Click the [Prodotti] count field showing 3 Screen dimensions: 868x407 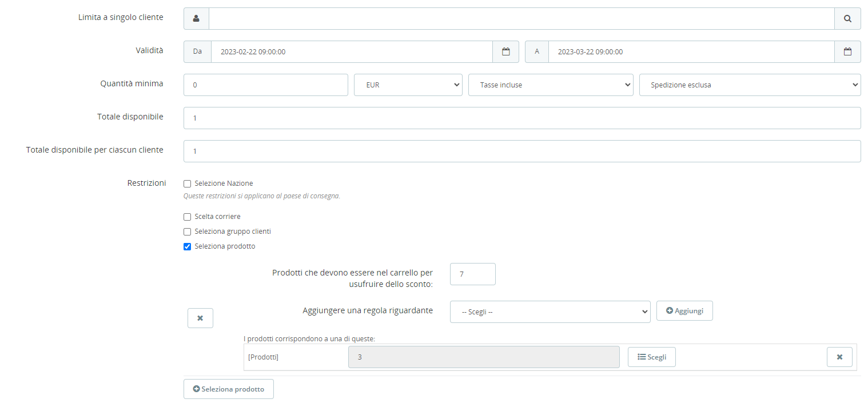[x=484, y=357]
